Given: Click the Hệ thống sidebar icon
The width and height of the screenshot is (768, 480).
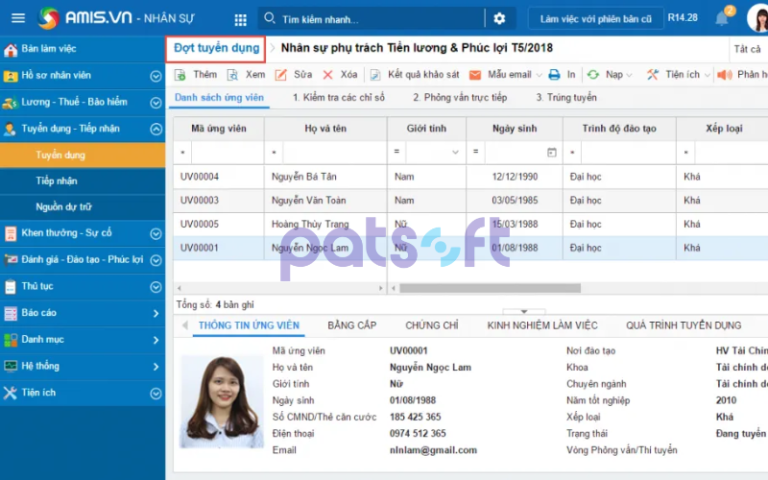Looking at the screenshot, I should [10, 366].
